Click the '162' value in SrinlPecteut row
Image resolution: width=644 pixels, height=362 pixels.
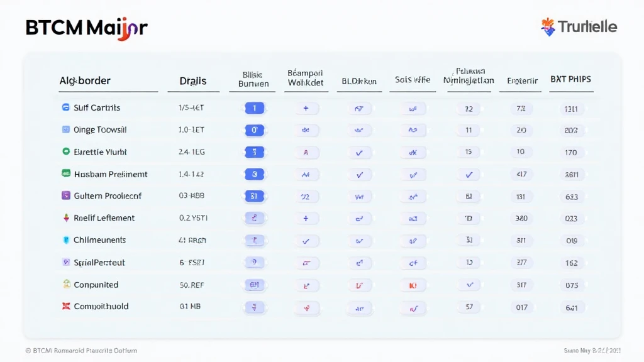click(x=571, y=263)
